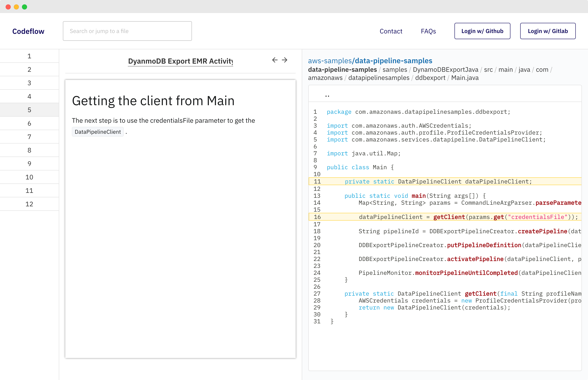
Task: Select step 10 in the sidebar
Action: (x=29, y=177)
